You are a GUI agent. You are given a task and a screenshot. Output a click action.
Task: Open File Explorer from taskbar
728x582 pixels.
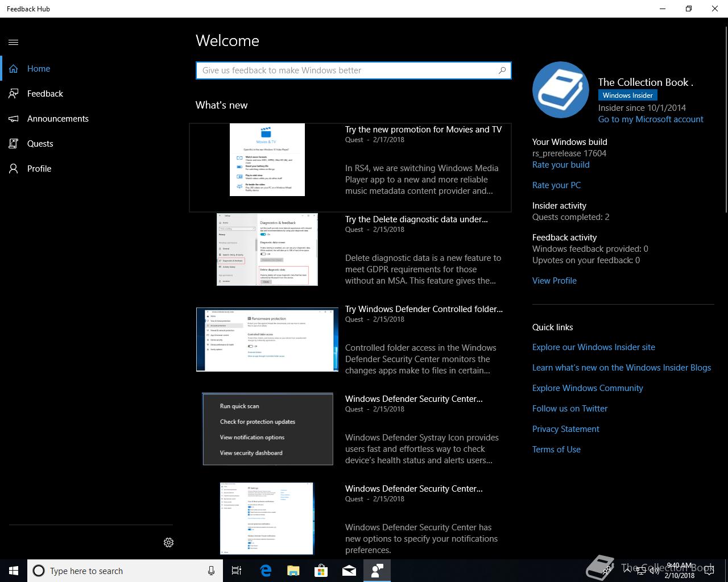coord(293,571)
